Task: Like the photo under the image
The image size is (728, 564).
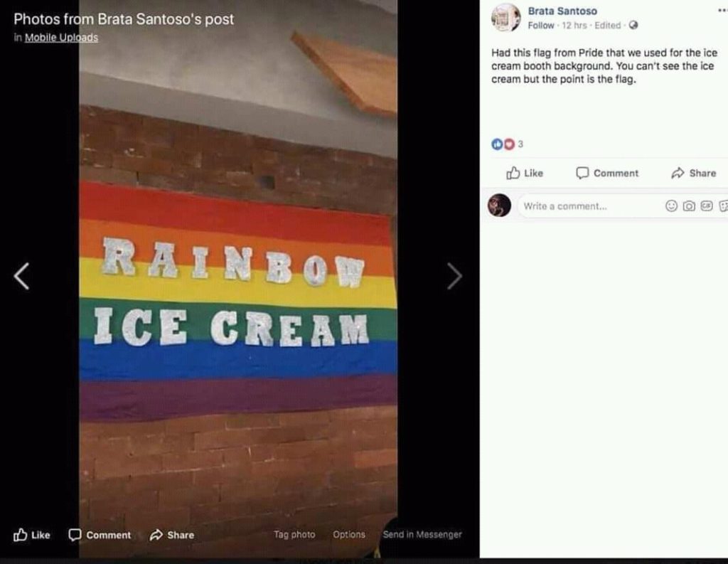Action: tap(31, 535)
